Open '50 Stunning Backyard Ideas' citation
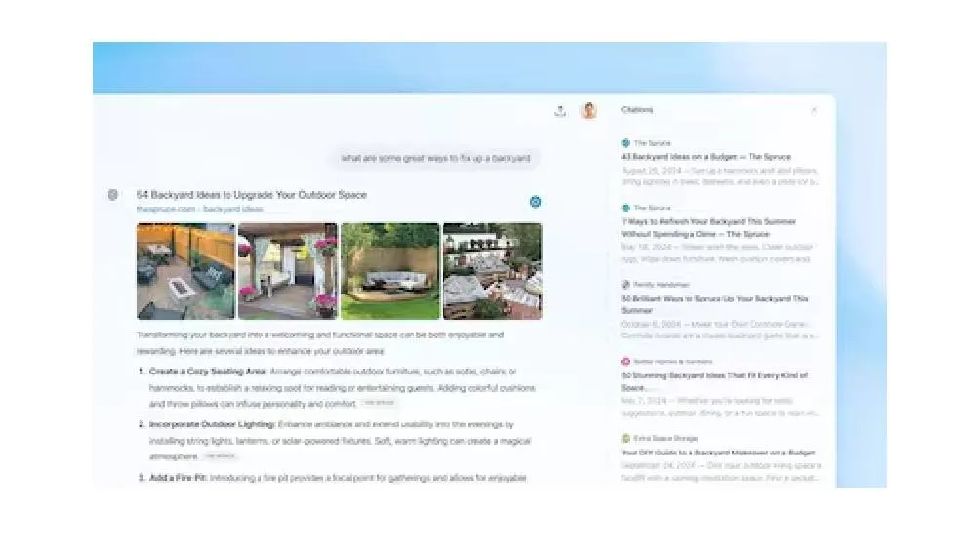 [715, 380]
